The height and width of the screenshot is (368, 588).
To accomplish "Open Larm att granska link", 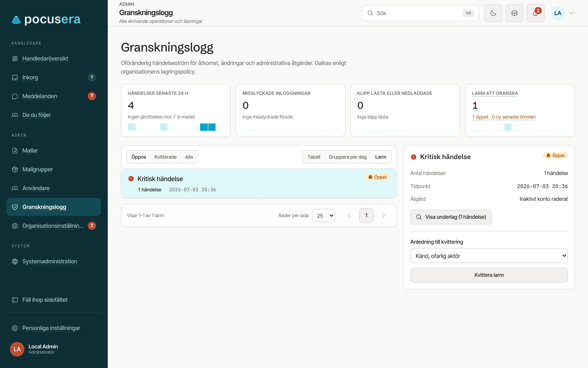I will coord(495,93).
